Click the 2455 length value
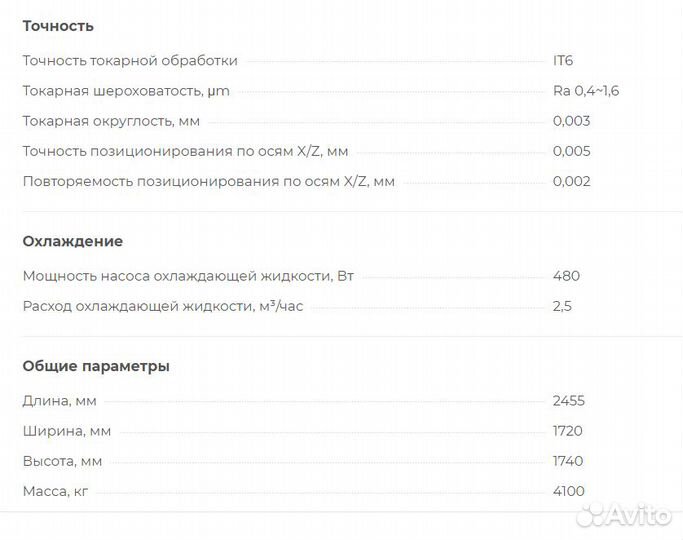 (x=568, y=401)
